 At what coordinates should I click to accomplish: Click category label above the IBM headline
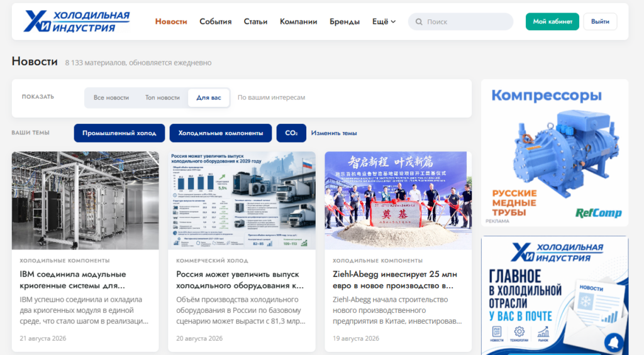point(65,261)
